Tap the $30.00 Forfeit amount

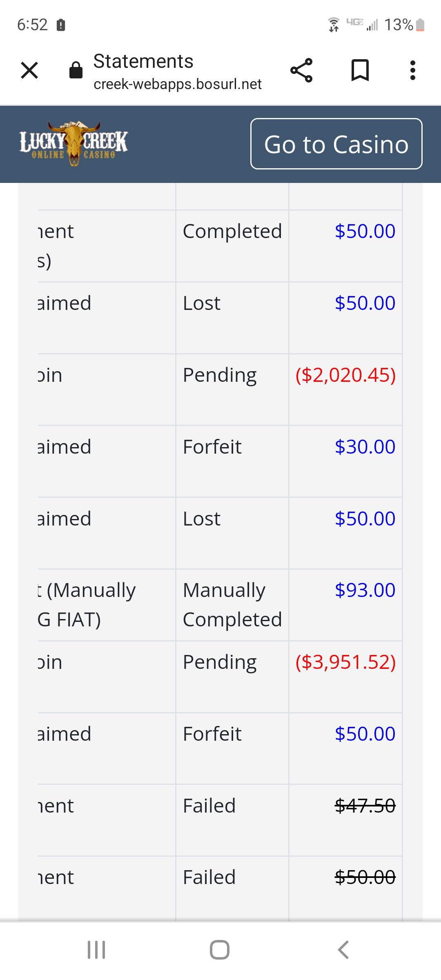click(365, 447)
